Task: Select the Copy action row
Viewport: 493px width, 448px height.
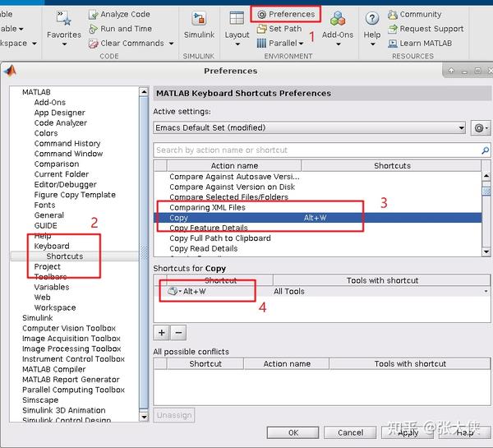Action: [317, 218]
